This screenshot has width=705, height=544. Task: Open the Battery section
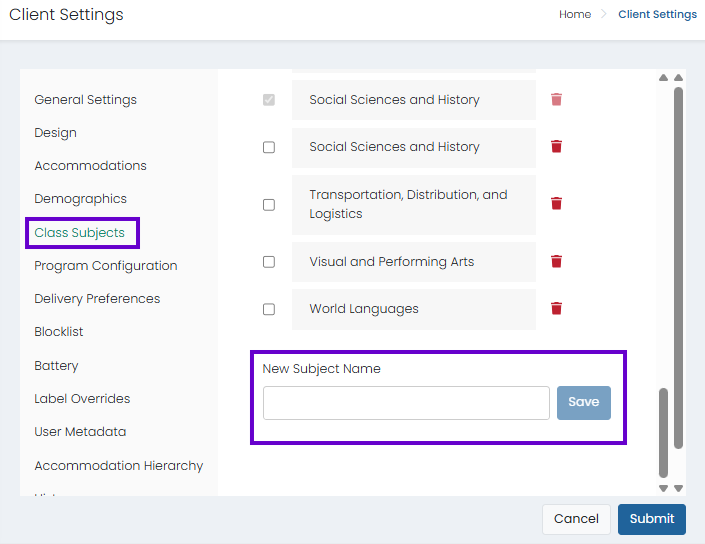click(x=56, y=366)
